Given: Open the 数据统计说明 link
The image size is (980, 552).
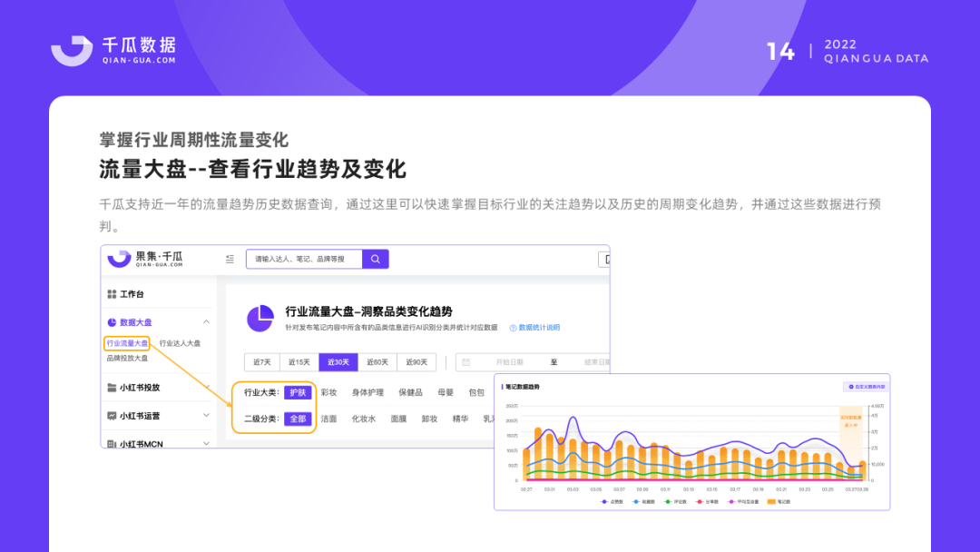Looking at the screenshot, I should coord(539,328).
